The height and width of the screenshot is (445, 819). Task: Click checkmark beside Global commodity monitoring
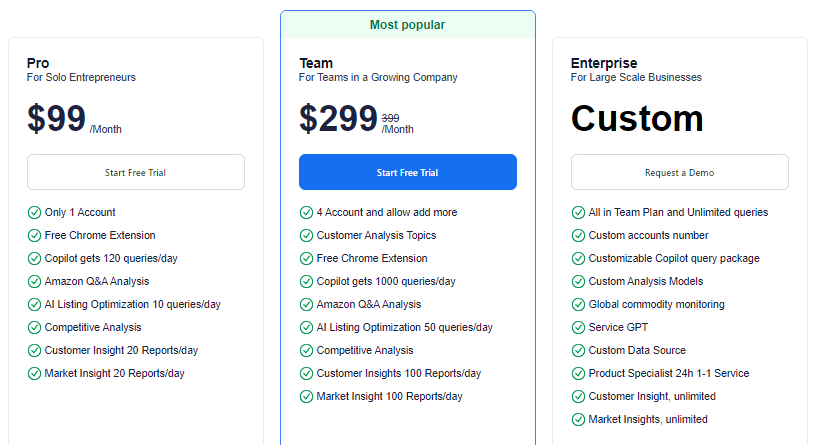click(x=578, y=304)
